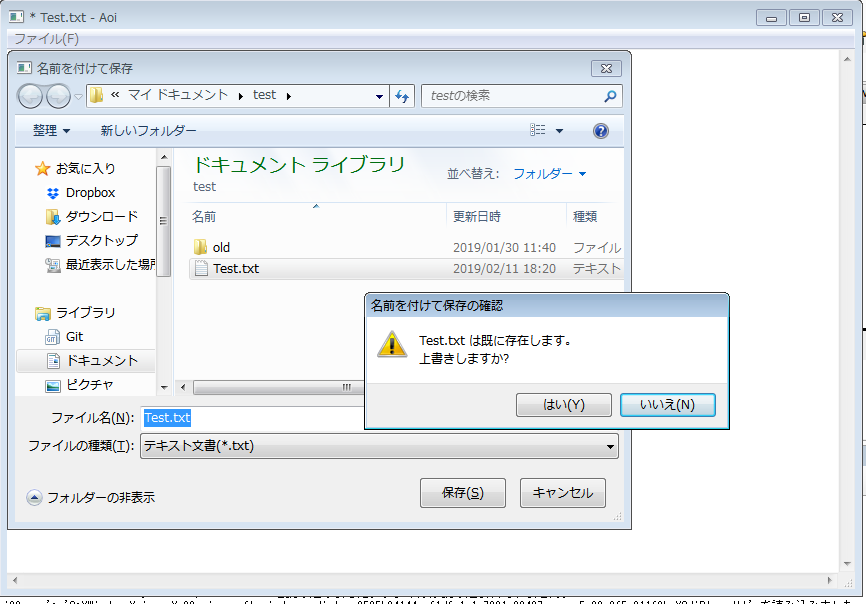Expand the view options dropdown arrow
The width and height of the screenshot is (866, 604).
pos(559,131)
